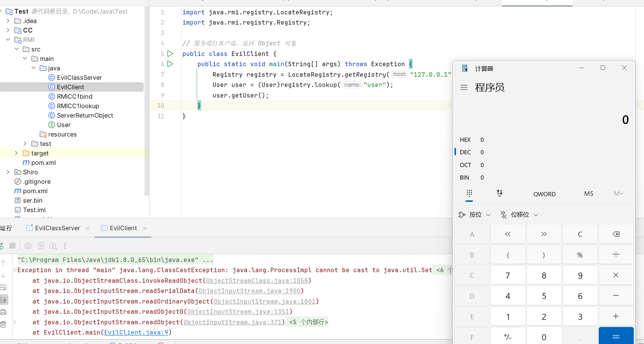Toggle scroll-to-end icon in console sidebar
Screen dimensions: 644x344
[3, 299]
